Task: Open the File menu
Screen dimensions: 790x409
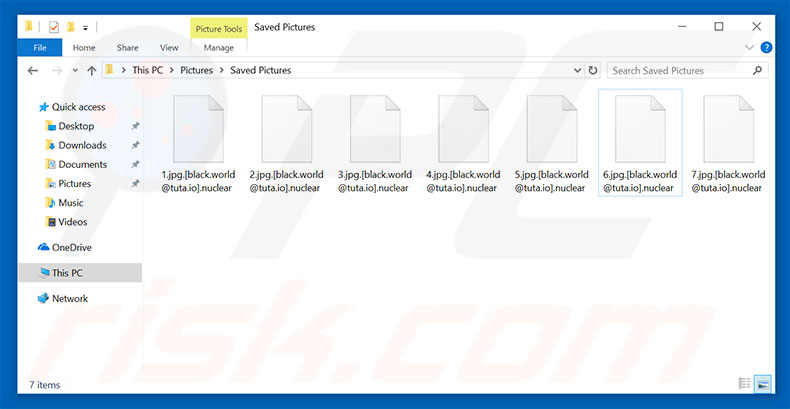Action: point(40,48)
